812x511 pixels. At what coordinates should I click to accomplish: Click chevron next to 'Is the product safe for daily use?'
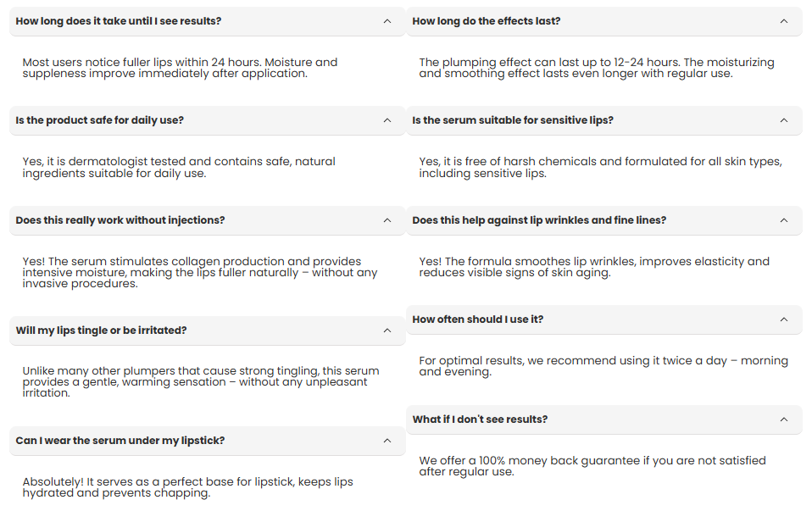pos(387,120)
